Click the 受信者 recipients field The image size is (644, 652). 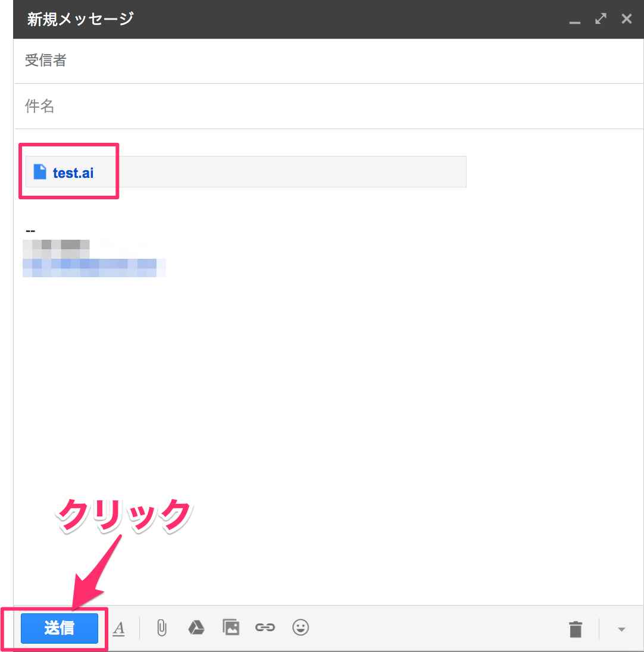point(329,61)
